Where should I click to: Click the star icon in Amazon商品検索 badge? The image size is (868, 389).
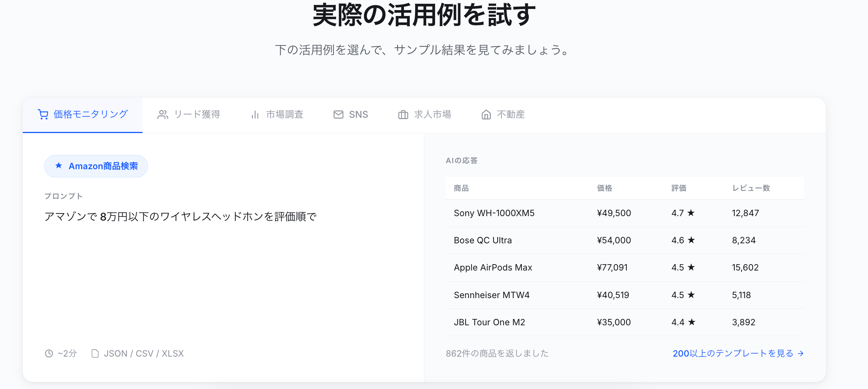(x=58, y=165)
